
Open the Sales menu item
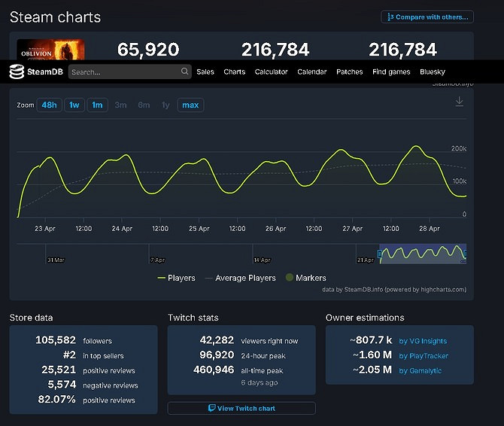(x=205, y=72)
